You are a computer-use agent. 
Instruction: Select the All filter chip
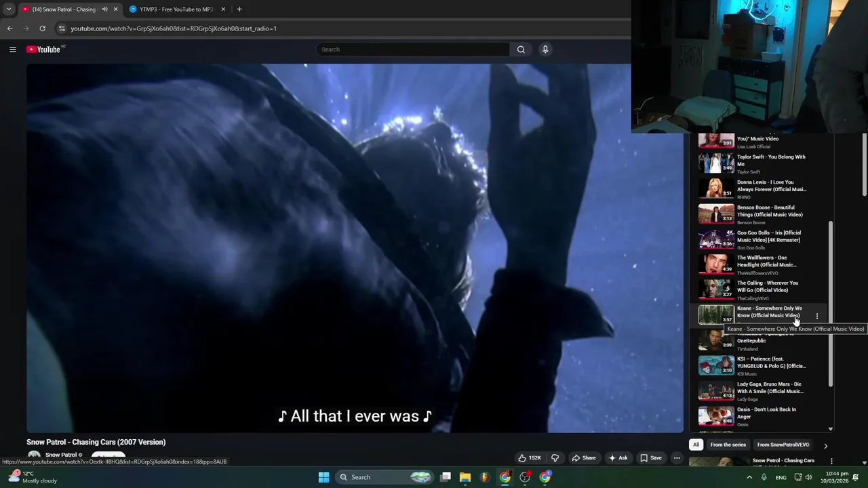[696, 445]
